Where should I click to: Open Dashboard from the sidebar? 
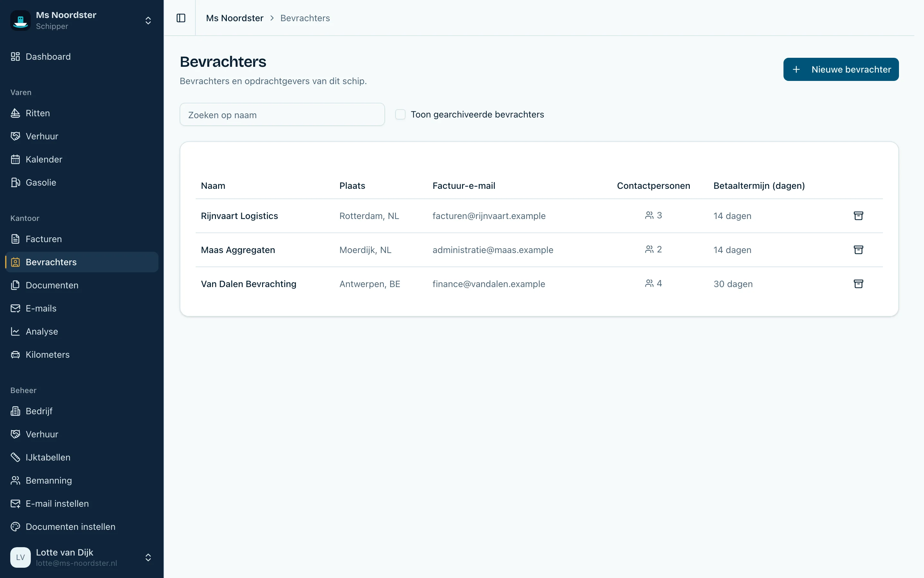coord(82,57)
